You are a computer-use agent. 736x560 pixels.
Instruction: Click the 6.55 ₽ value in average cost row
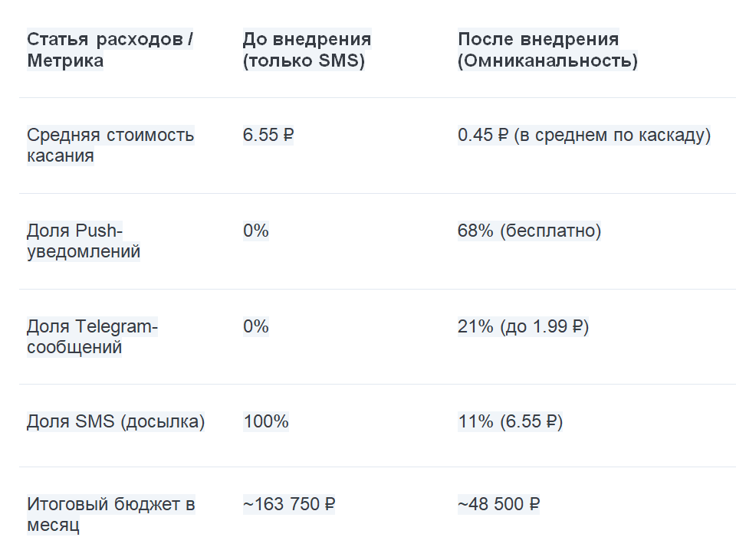point(268,136)
